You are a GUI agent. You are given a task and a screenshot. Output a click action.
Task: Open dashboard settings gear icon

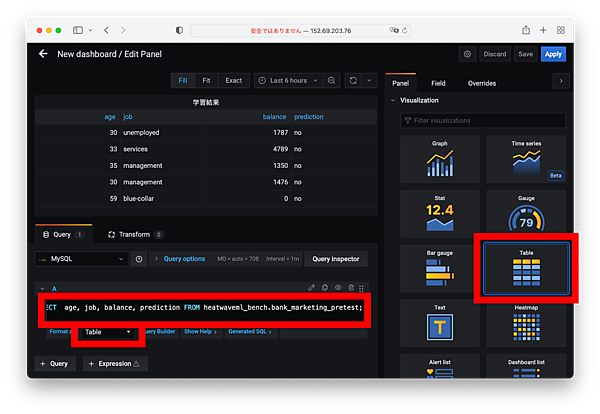(x=467, y=54)
